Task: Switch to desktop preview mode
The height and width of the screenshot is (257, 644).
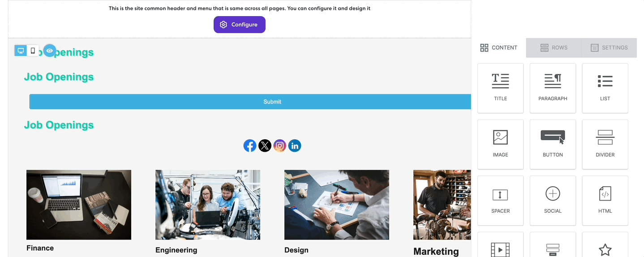Action: [21, 51]
